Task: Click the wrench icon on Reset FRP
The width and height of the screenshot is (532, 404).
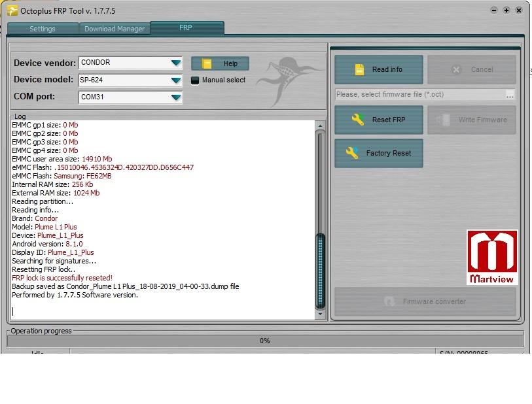Action: [357, 120]
